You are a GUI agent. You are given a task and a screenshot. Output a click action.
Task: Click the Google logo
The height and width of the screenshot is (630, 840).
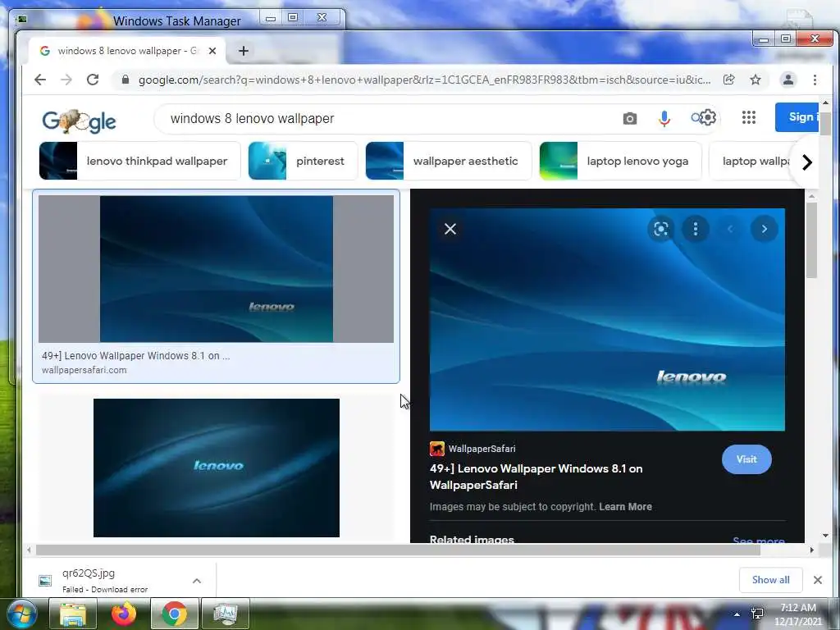coord(79,121)
